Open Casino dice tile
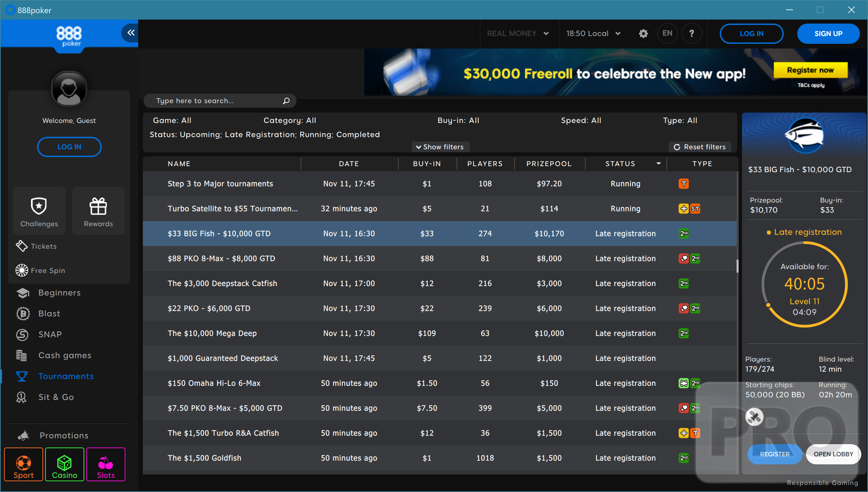Viewport: 868px width, 492px height. pos(65,464)
